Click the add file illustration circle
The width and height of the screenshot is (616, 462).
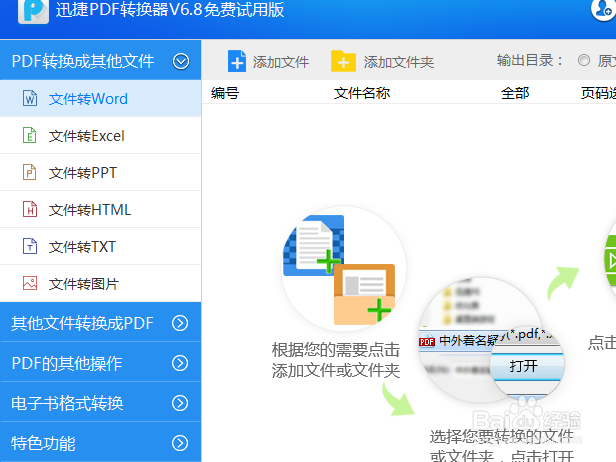tap(344, 268)
